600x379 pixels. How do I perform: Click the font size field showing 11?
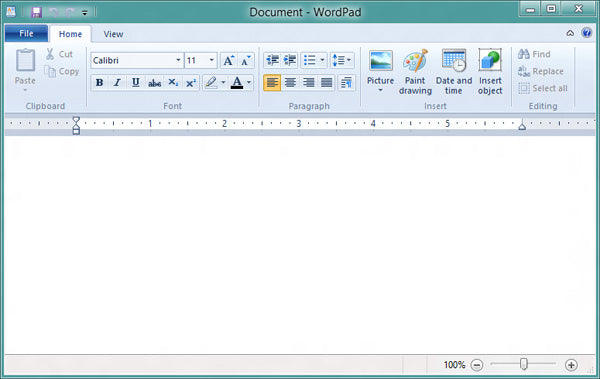point(196,60)
